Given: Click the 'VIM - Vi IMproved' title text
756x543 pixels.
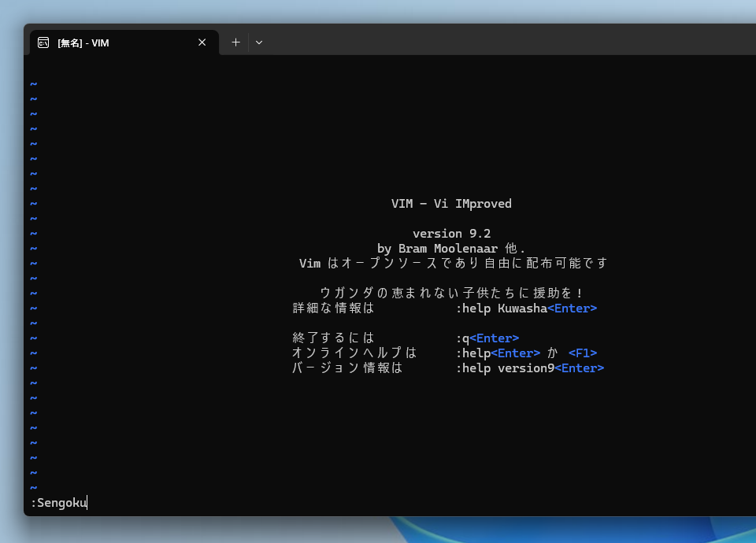Looking at the screenshot, I should coord(451,204).
